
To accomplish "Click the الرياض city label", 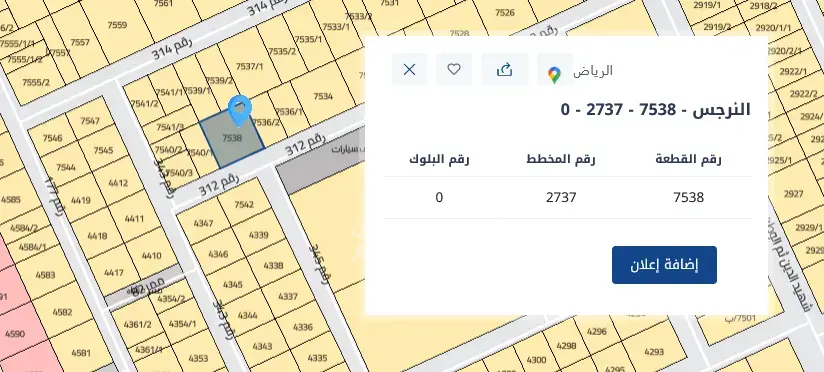I will (593, 71).
